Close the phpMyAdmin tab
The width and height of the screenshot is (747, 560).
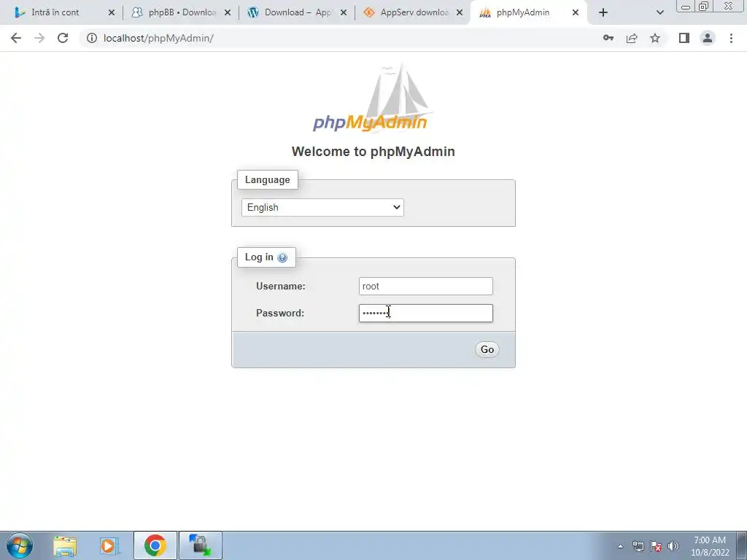pyautogui.click(x=575, y=13)
